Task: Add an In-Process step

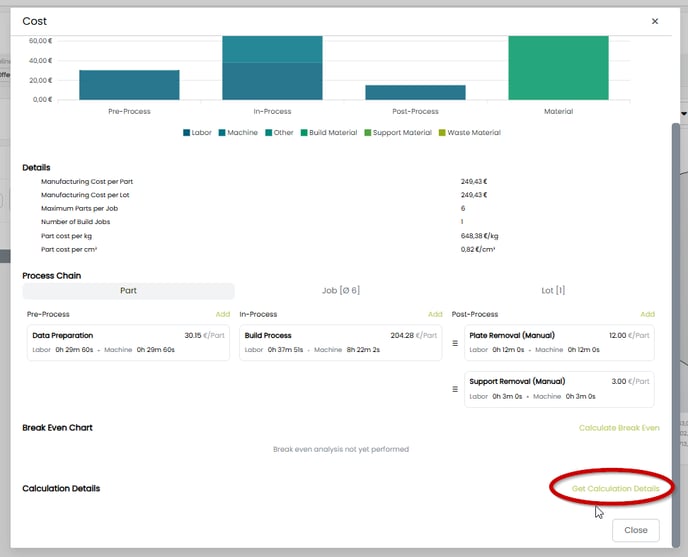Action: point(435,314)
